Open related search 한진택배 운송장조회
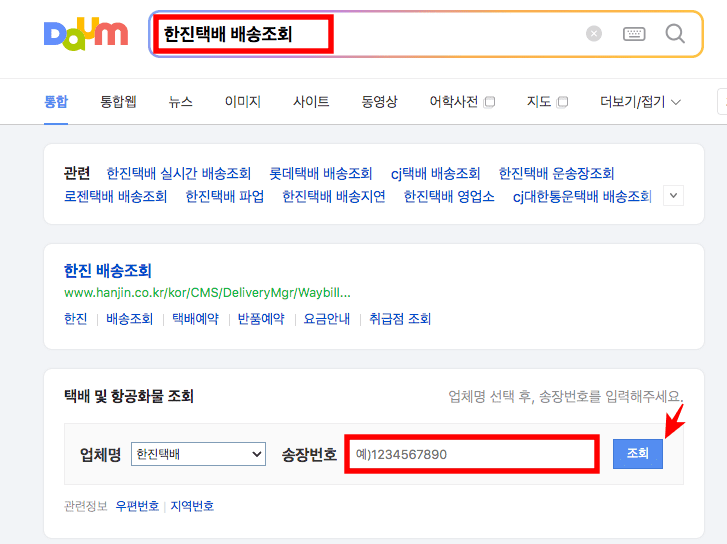 tap(556, 173)
